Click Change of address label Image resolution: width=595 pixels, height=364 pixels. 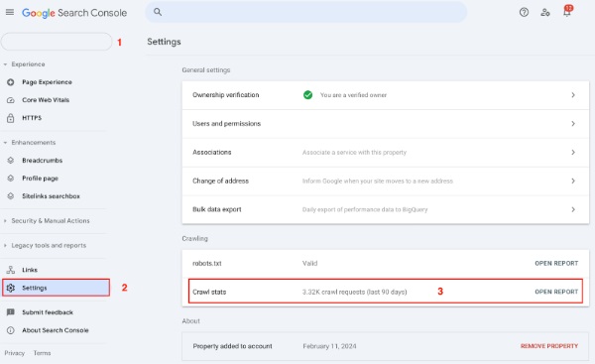point(220,182)
